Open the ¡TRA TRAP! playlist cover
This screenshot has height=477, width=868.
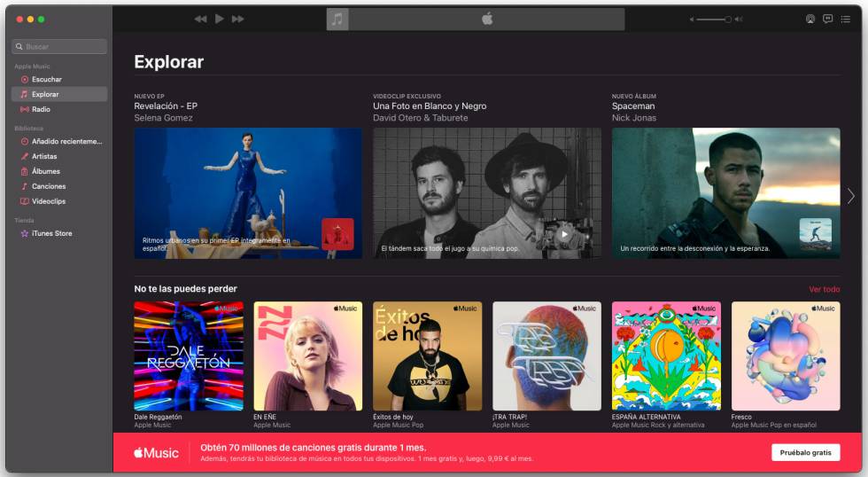click(x=547, y=356)
